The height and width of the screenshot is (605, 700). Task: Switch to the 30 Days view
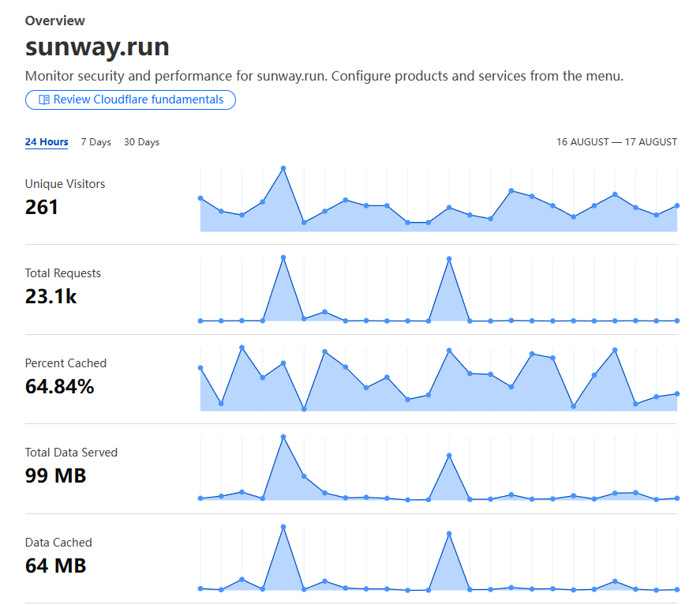click(141, 142)
